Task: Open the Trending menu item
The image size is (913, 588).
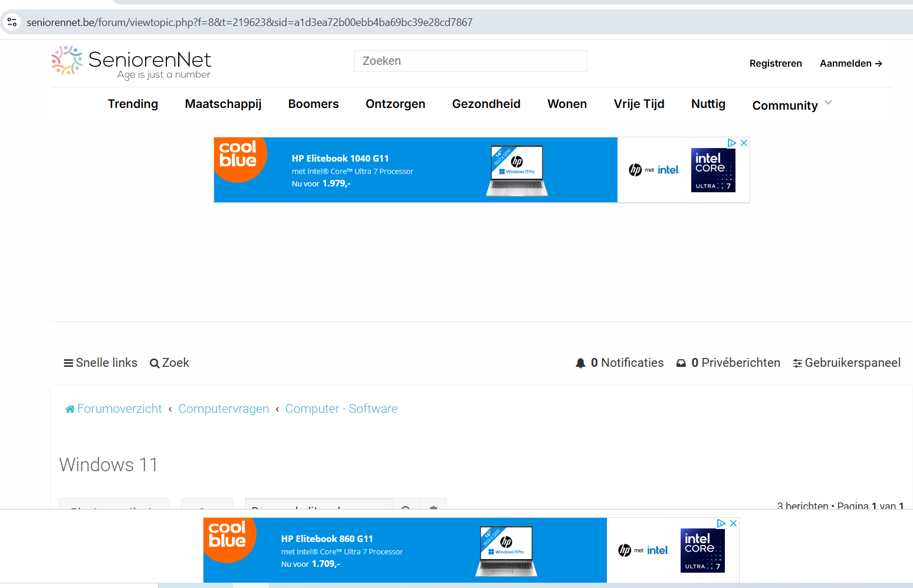Action: click(133, 104)
